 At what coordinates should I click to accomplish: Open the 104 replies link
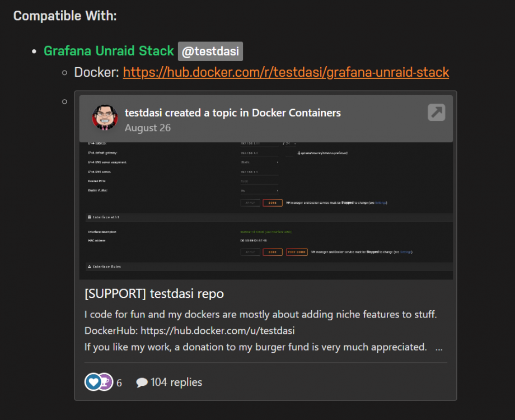(176, 382)
